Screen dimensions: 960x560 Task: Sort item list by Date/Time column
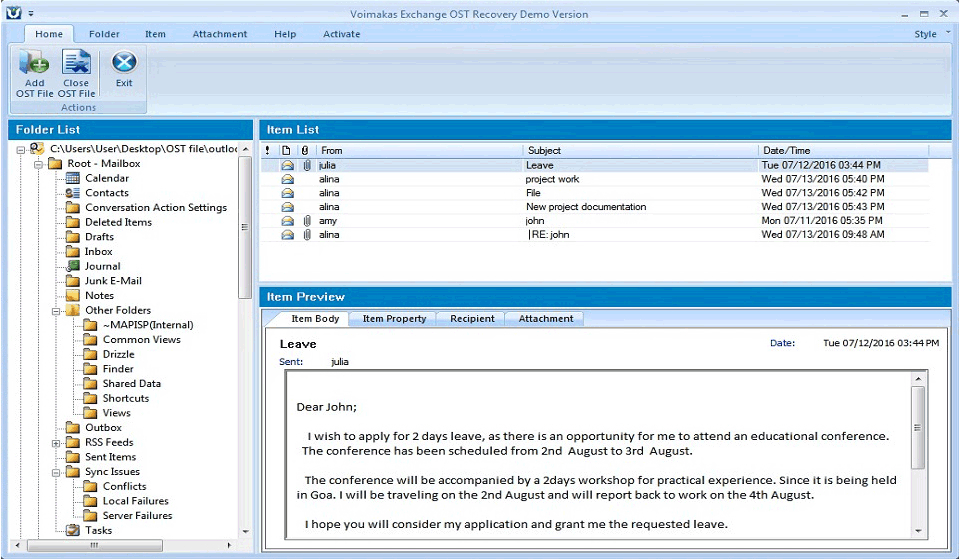click(844, 151)
